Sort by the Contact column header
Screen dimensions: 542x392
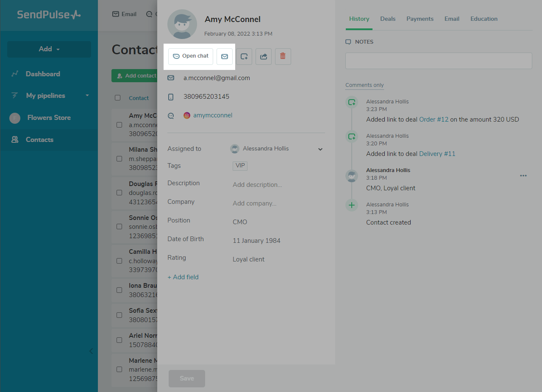click(x=139, y=98)
